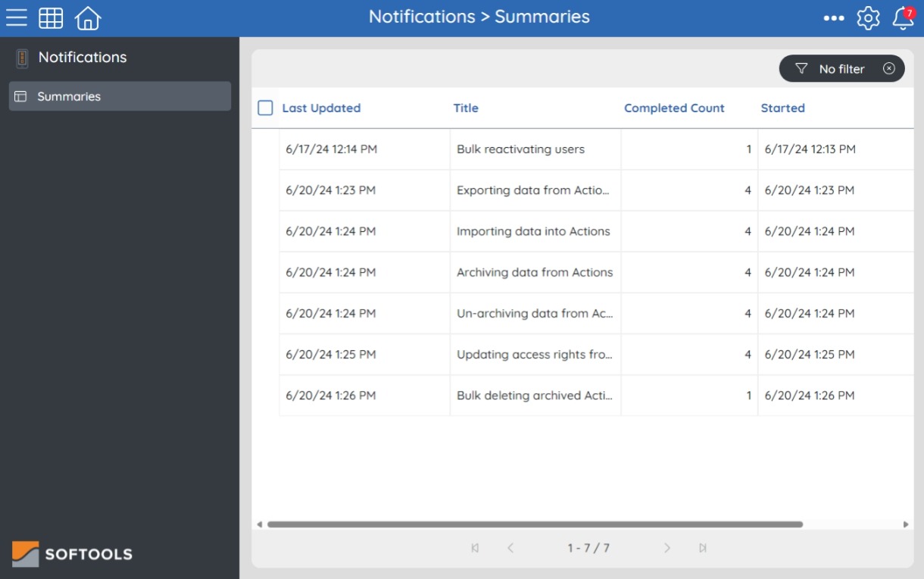View notifications by clicking the bell icon
This screenshot has height=579, width=924.
(903, 20)
